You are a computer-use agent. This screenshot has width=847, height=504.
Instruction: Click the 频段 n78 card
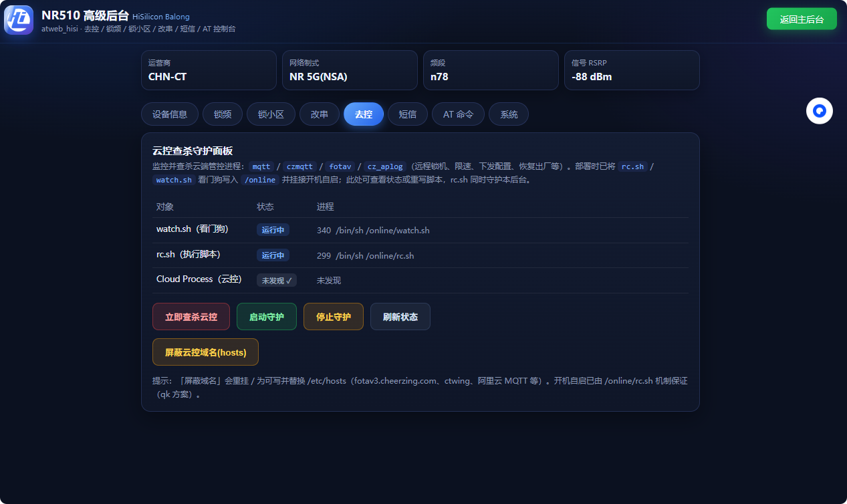click(x=491, y=70)
